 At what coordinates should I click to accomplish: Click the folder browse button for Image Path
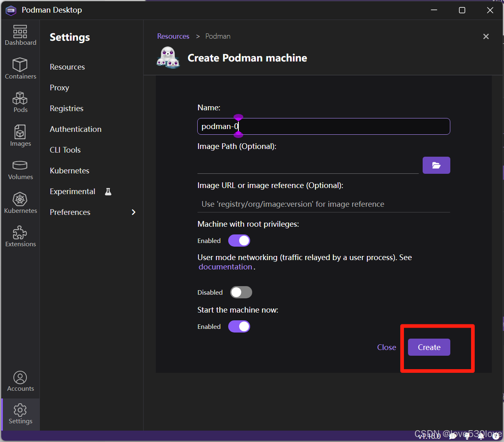(436, 165)
